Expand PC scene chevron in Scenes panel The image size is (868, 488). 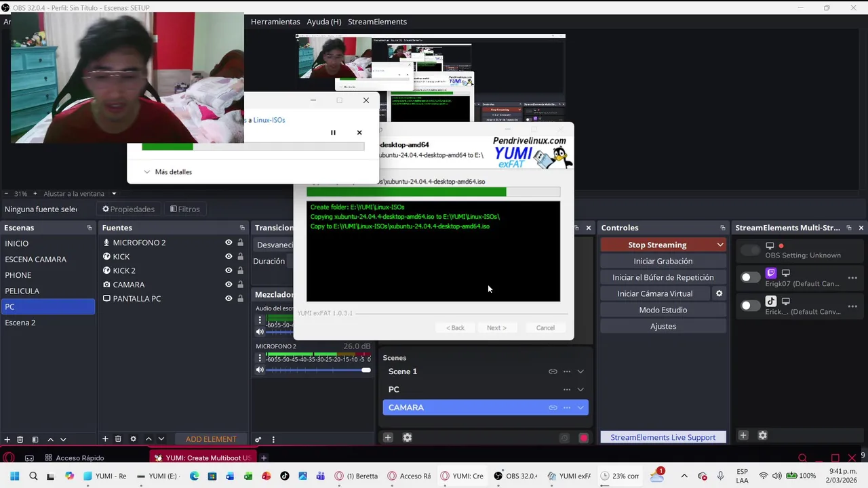(580, 390)
